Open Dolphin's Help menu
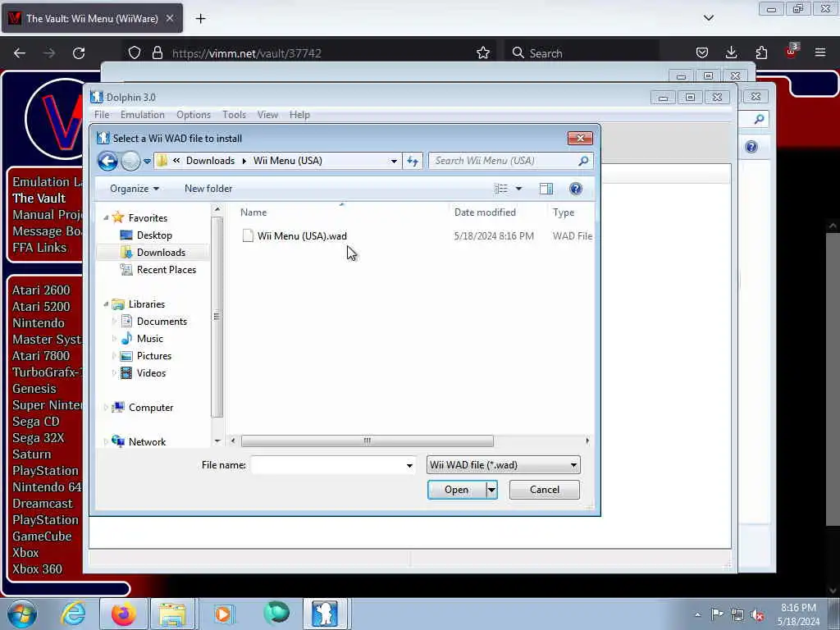Screen dimensions: 840x630 [299, 115]
